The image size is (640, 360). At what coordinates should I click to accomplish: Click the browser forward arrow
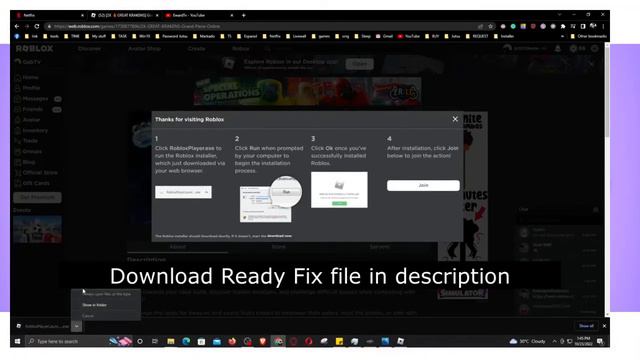coord(27,26)
